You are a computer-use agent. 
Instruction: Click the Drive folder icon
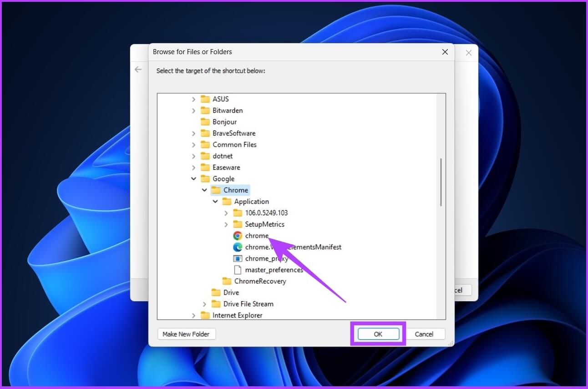(216, 292)
